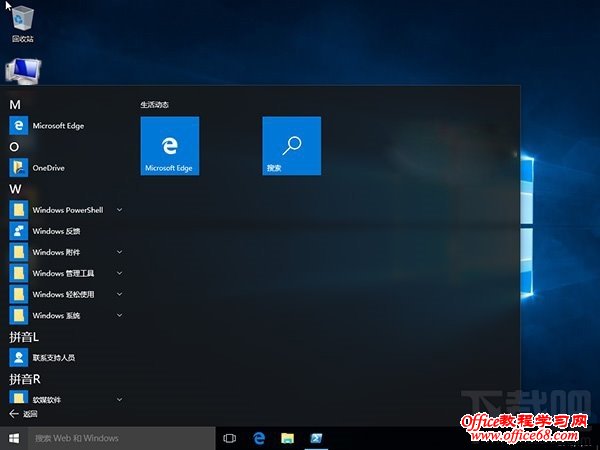Viewport: 600px width, 450px height.
Task: Expand the Windows 轻松使用 chevron
Action: click(119, 294)
